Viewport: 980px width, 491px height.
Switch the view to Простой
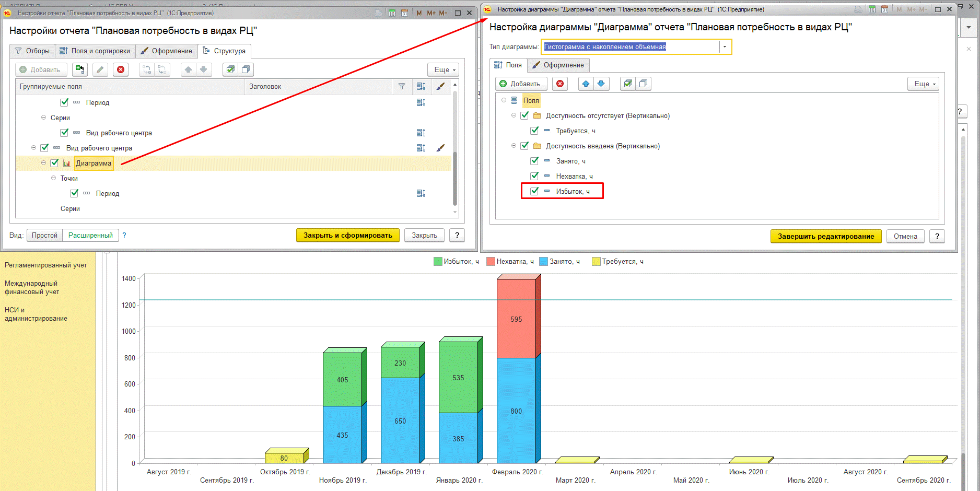pyautogui.click(x=44, y=235)
